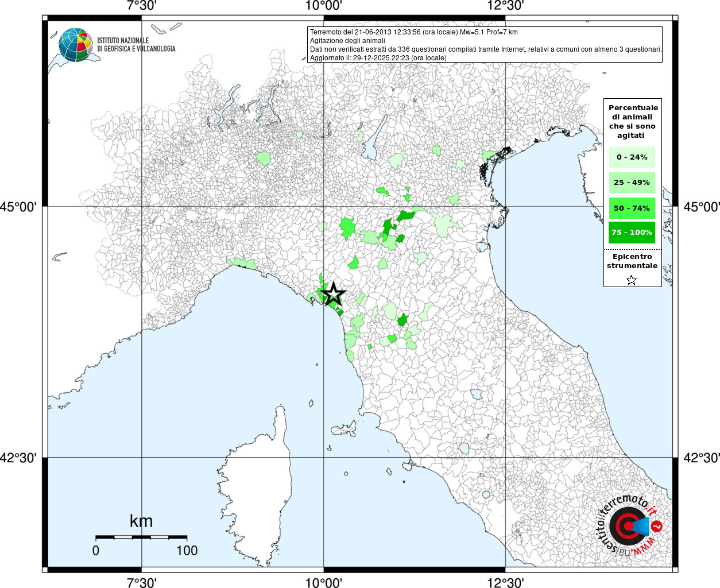Click the 'Istituto Nazionale di Geofisica' text
This screenshot has height=588, width=720.
click(x=136, y=45)
